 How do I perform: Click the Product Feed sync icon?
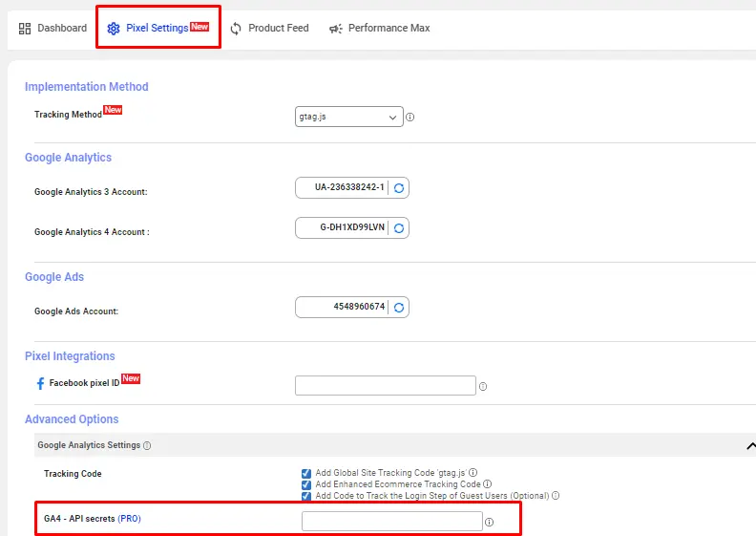click(x=236, y=29)
